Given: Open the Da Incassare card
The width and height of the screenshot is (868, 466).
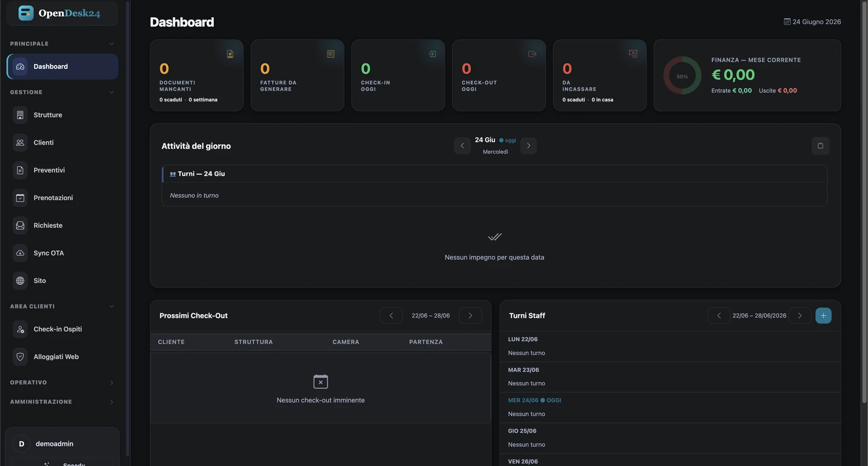Looking at the screenshot, I should point(599,75).
